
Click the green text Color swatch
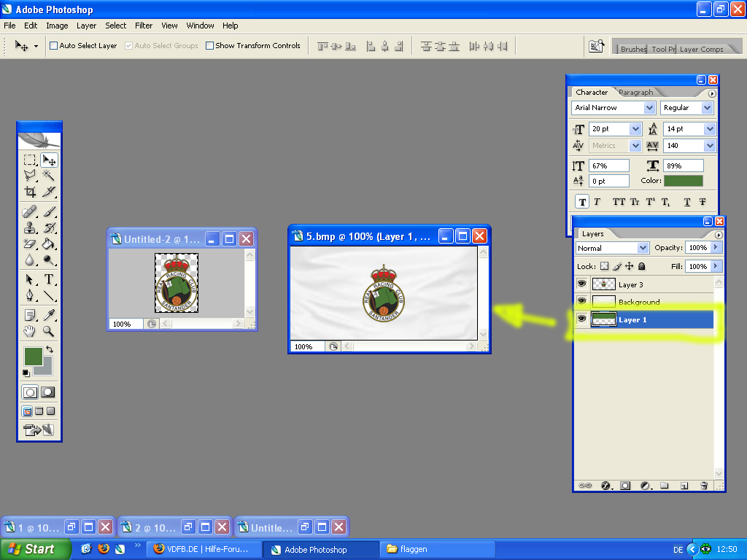684,181
